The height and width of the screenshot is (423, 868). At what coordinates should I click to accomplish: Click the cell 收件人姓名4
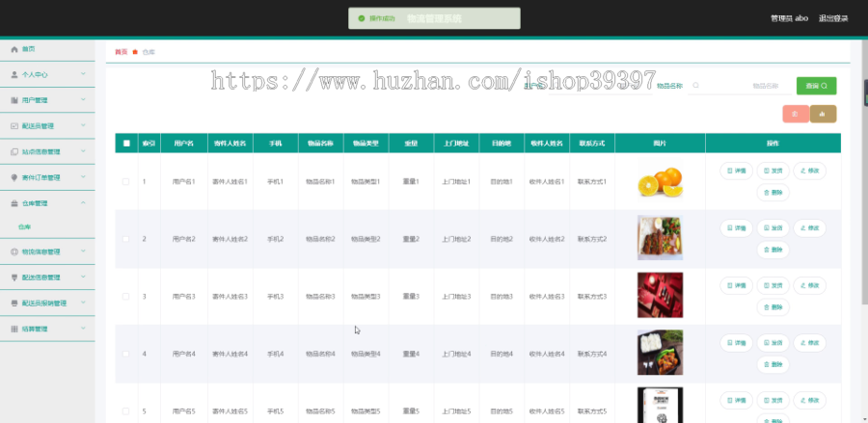(547, 354)
